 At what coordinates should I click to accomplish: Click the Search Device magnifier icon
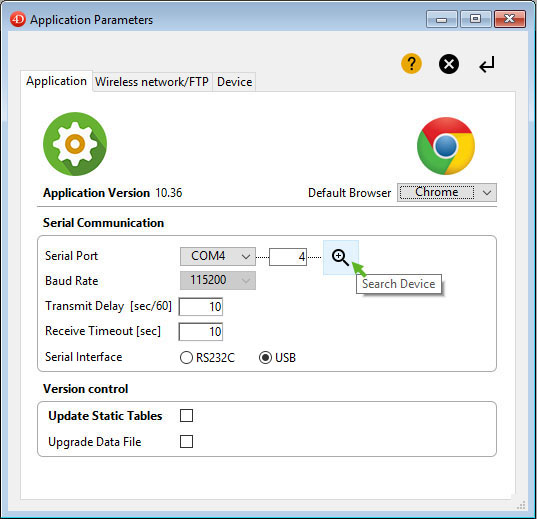tap(341, 257)
